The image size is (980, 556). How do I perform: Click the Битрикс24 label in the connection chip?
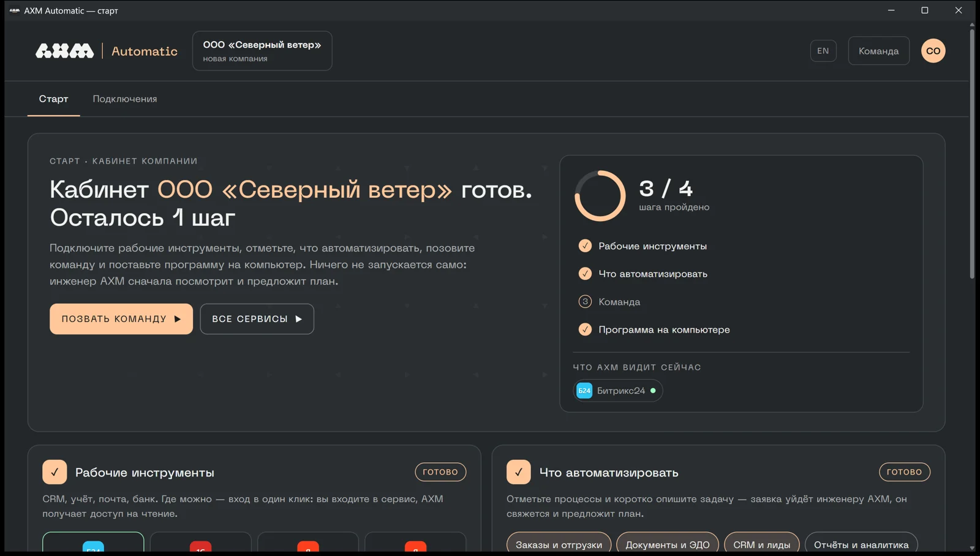(x=620, y=391)
